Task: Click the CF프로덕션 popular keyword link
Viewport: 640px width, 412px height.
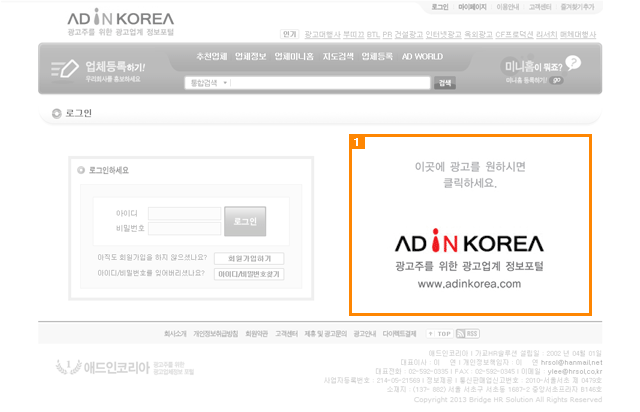Action: click(x=514, y=34)
